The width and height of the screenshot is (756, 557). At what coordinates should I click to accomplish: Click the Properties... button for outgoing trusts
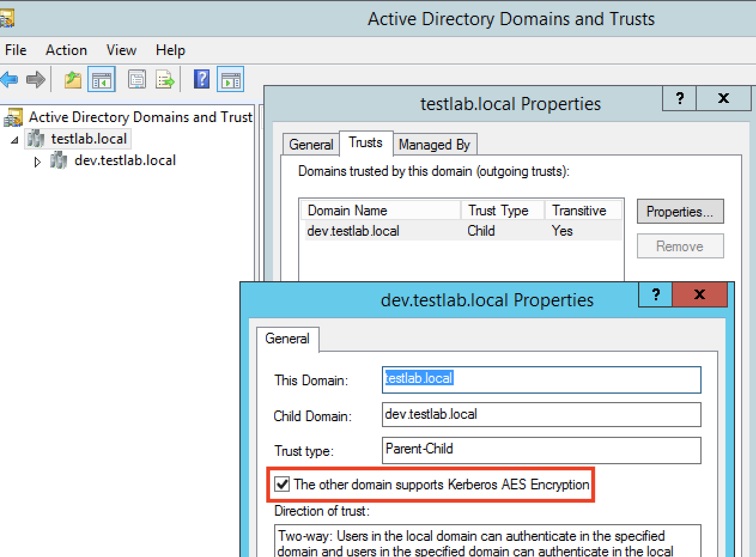680,212
